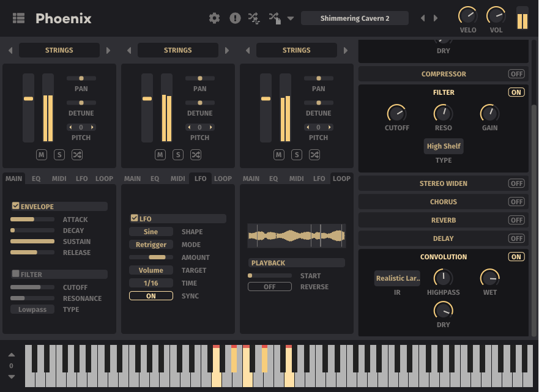Open the Realistic Lar IR dropdown
This screenshot has width=539, height=392.
pos(397,278)
